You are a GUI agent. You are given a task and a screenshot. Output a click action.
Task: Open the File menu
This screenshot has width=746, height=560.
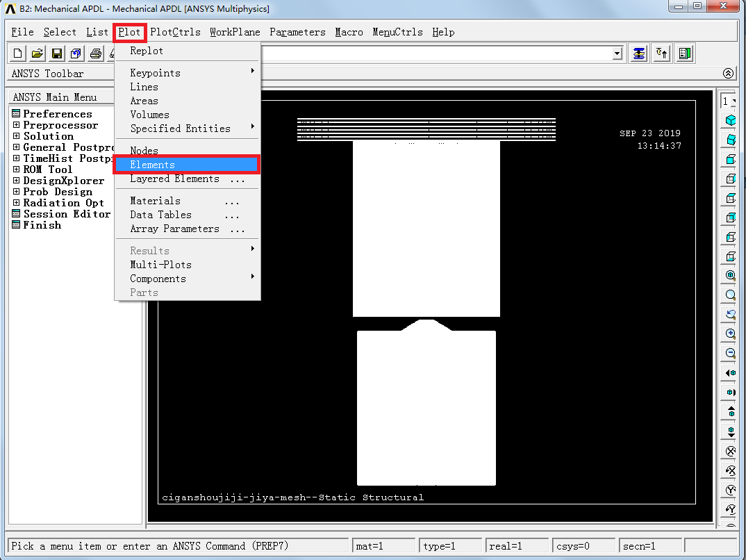[23, 32]
